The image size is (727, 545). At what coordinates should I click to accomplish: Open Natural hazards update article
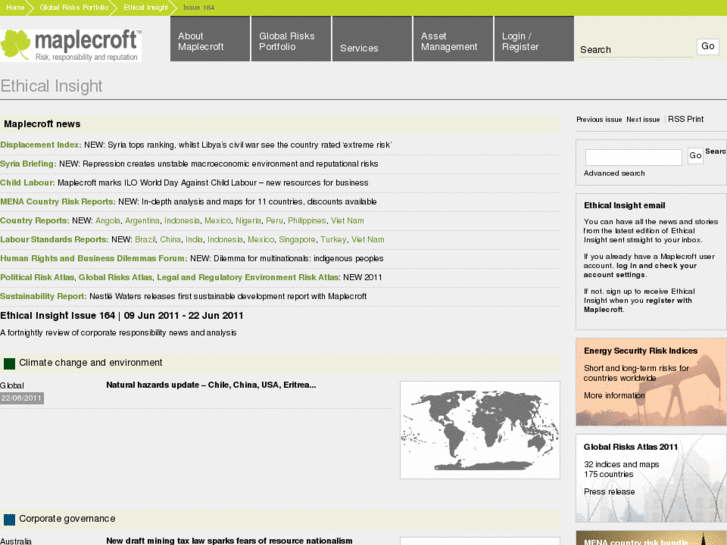pos(210,385)
